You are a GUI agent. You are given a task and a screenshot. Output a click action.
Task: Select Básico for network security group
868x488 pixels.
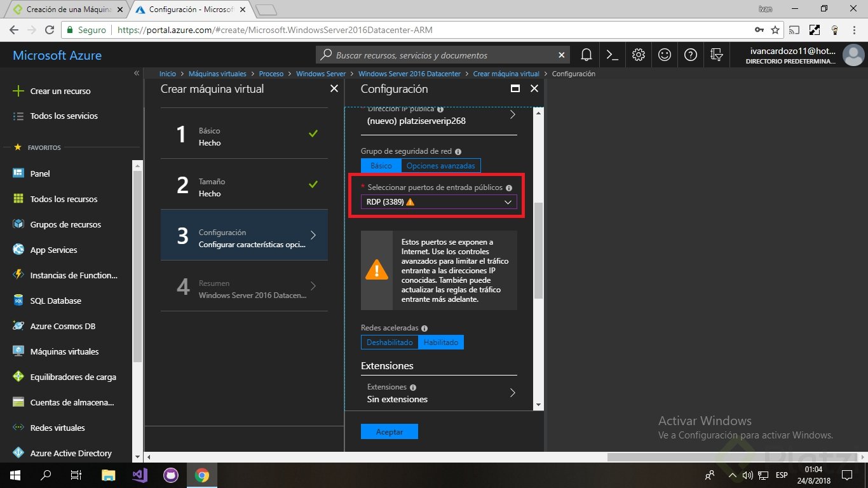(x=381, y=165)
